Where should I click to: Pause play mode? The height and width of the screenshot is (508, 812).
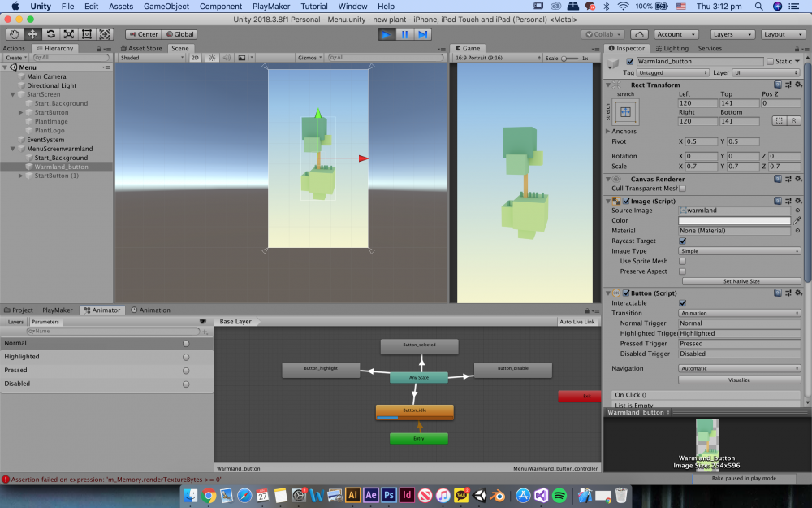(x=404, y=34)
